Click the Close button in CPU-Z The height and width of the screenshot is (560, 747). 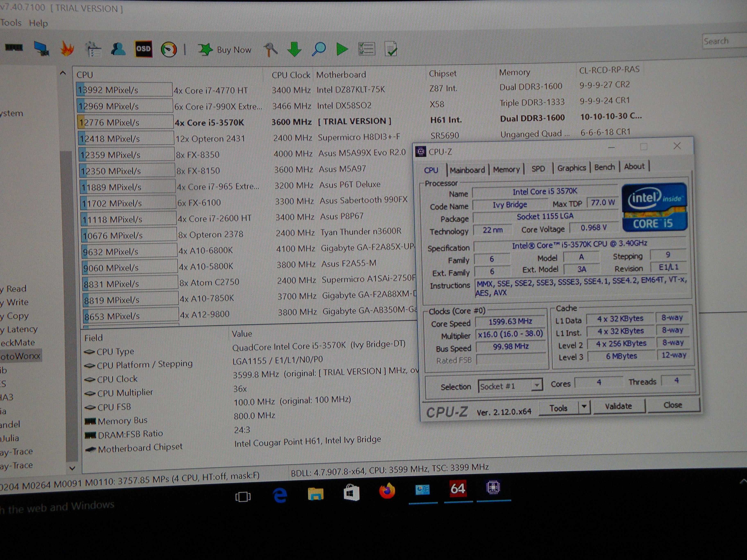(x=673, y=405)
